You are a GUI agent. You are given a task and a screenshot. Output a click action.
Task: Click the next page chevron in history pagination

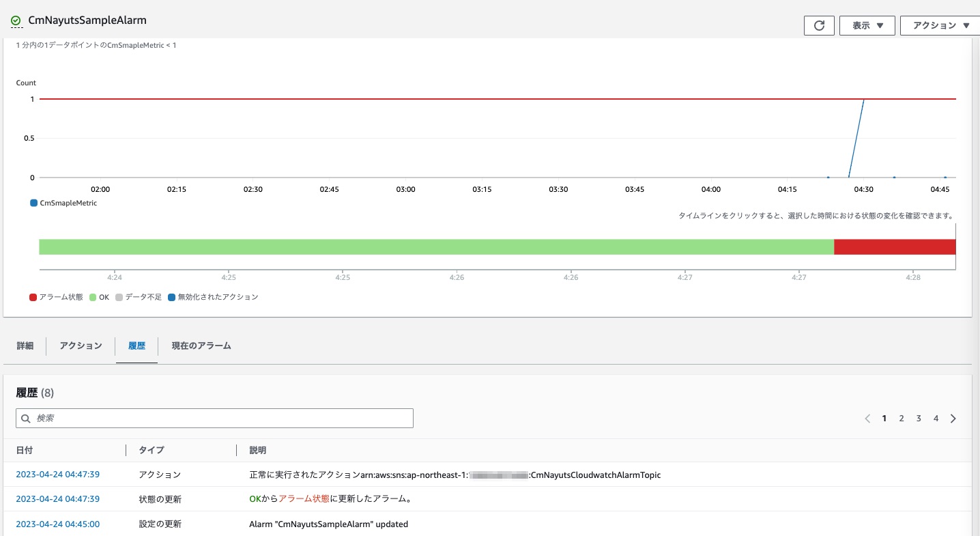[953, 418]
